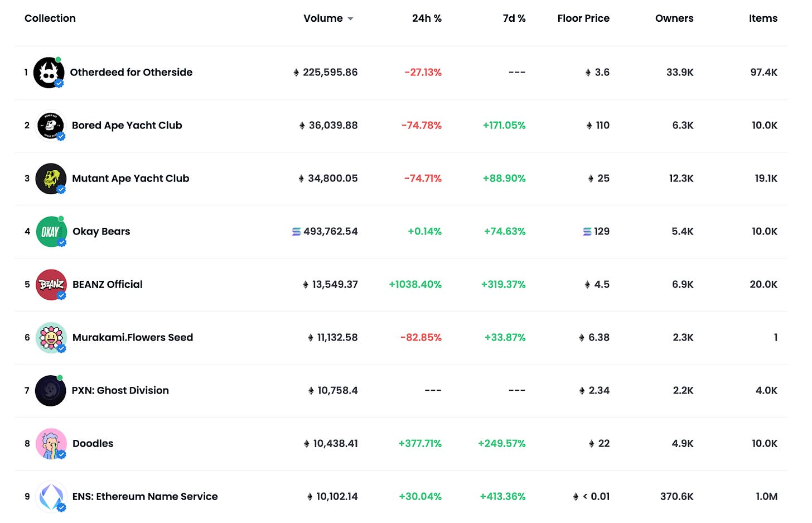Viewport: 812px width, 523px height.
Task: Open PXN: Ghost Division collection name
Action: coord(120,391)
